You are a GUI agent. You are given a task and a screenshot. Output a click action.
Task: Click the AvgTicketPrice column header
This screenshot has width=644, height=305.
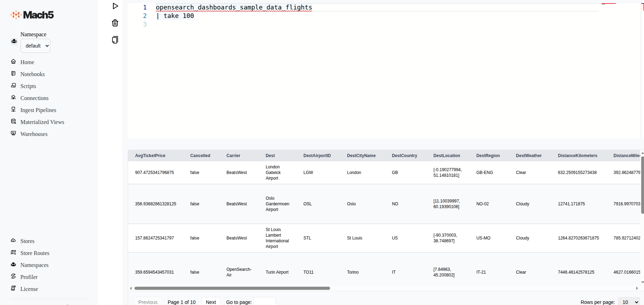point(150,156)
